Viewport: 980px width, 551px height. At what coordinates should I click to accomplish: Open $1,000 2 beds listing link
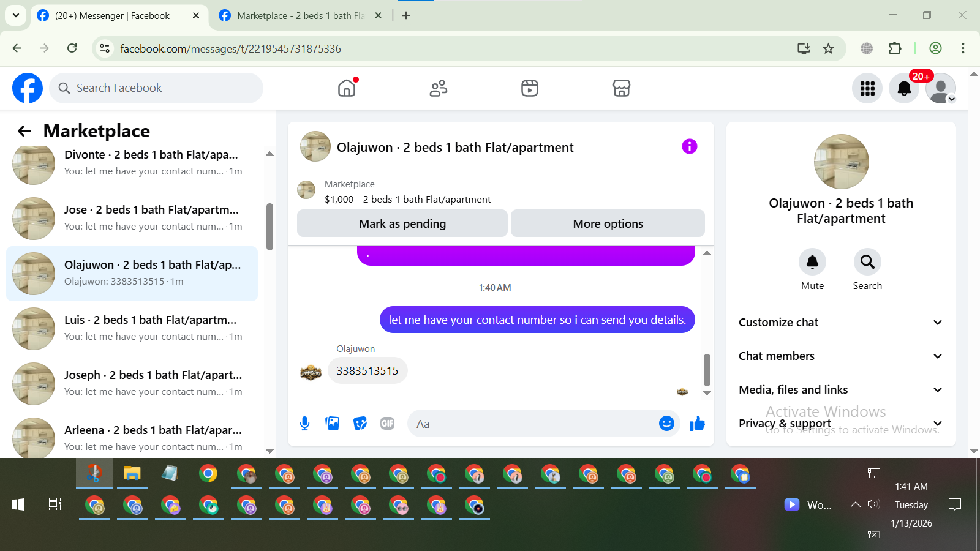coord(407,199)
